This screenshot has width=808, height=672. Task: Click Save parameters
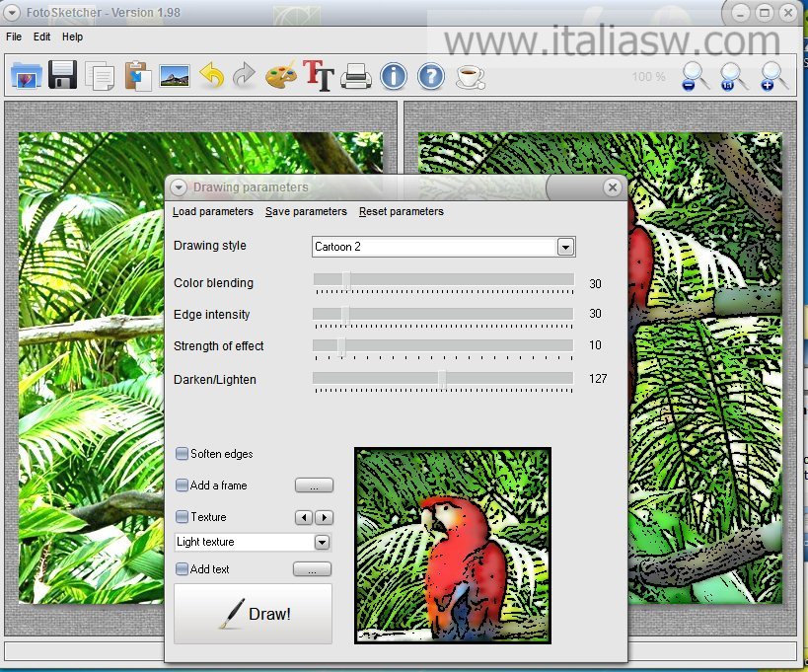tap(306, 211)
